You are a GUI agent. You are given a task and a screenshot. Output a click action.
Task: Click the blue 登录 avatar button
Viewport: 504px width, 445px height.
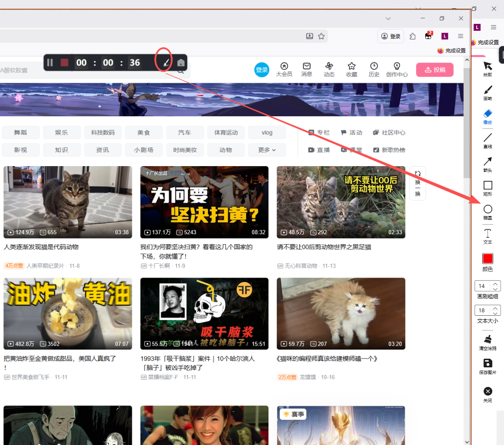pyautogui.click(x=262, y=70)
